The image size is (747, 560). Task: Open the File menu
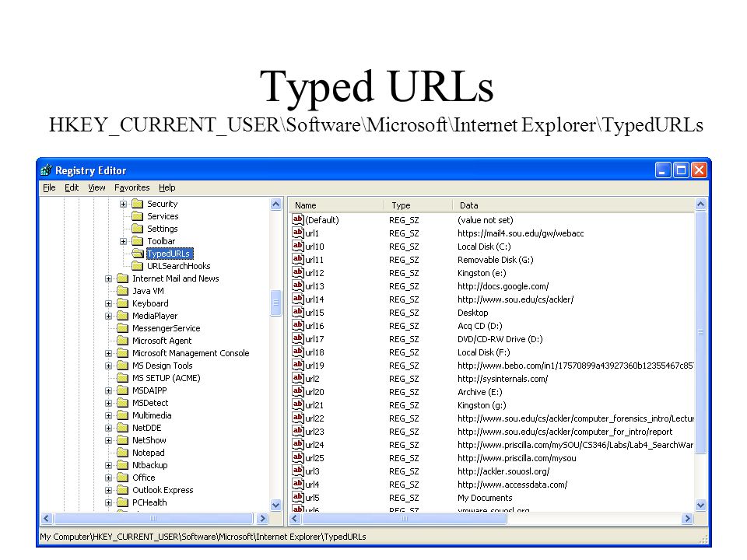[x=49, y=187]
